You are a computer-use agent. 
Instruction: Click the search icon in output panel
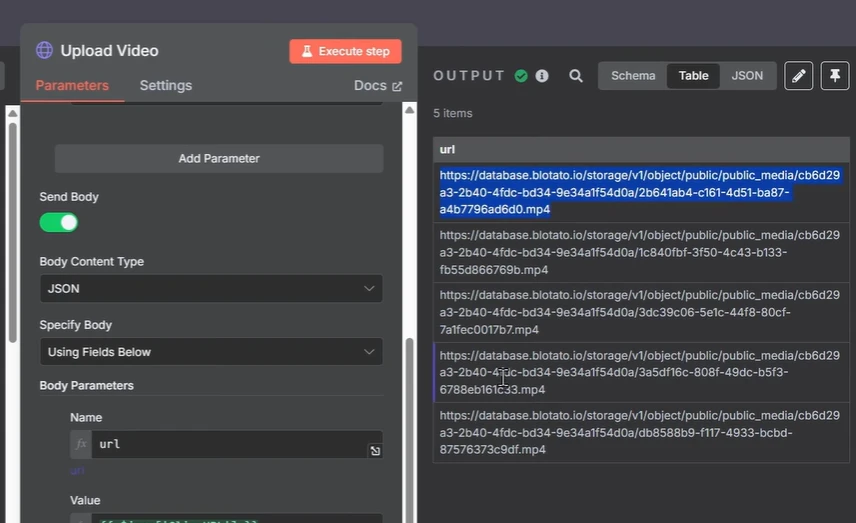(x=576, y=76)
